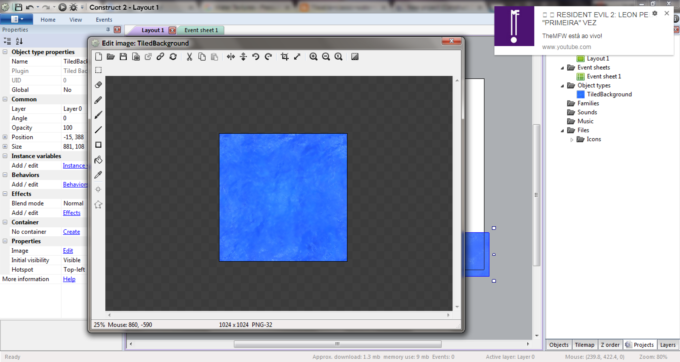Image resolution: width=680 pixels, height=362 pixels.
Task: Collapse the Object types folder
Action: tap(562, 86)
